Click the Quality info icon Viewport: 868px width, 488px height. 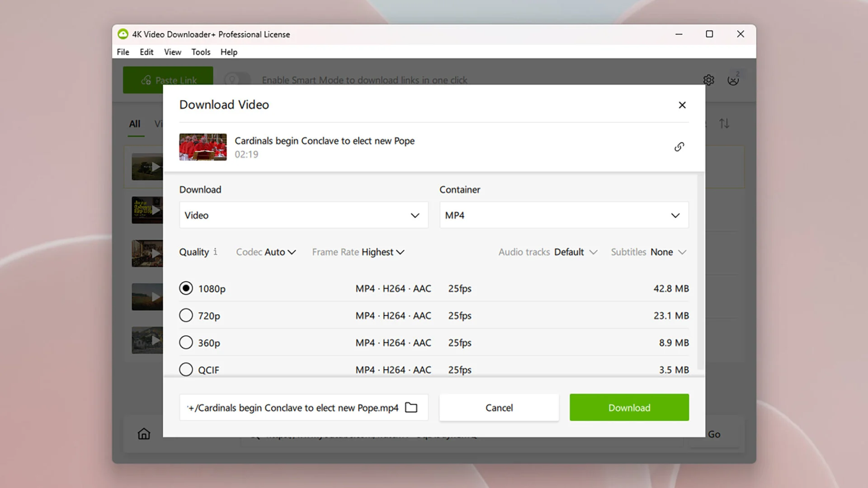tap(215, 252)
